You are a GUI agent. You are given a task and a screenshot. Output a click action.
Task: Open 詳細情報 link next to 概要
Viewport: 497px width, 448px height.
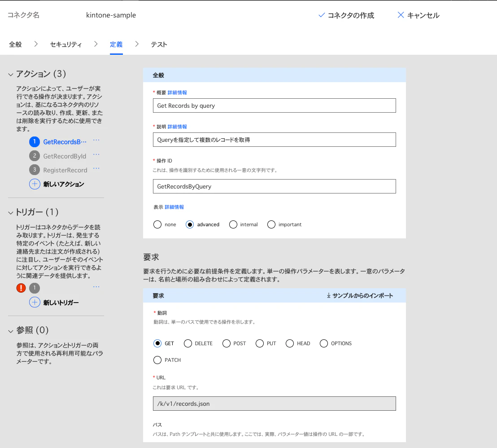[x=177, y=92]
